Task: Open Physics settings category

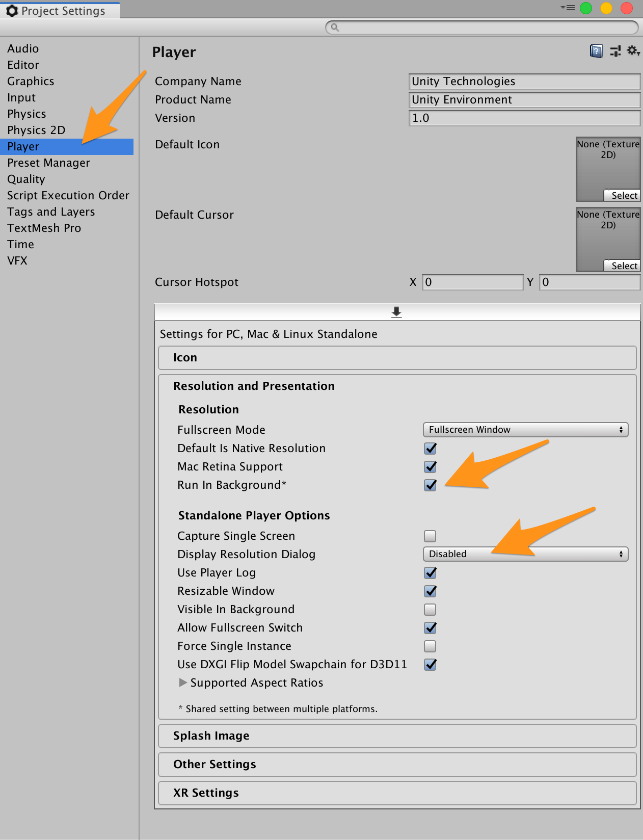Action: click(67, 114)
